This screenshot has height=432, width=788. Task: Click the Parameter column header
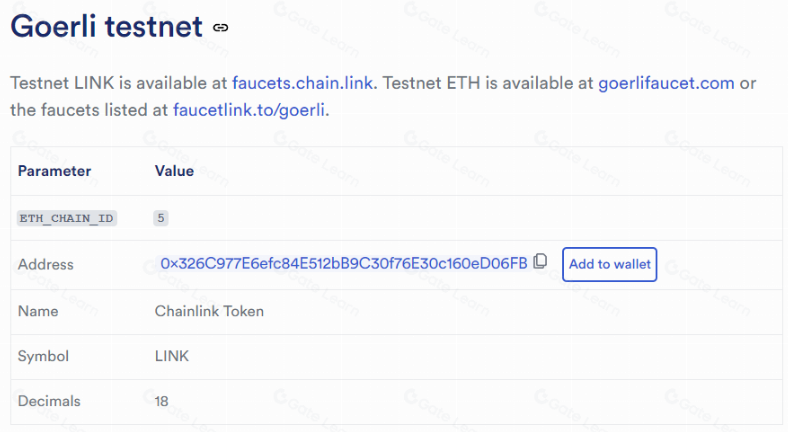pyautogui.click(x=54, y=171)
